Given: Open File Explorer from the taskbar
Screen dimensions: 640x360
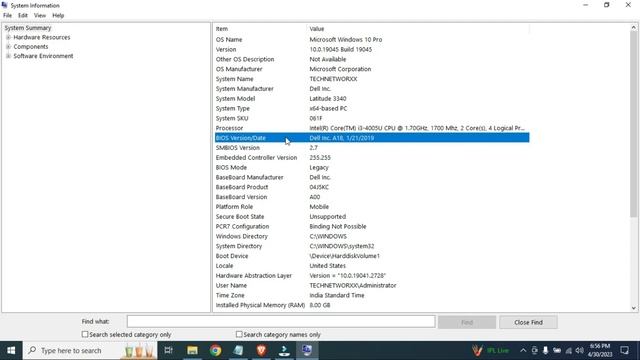Looking at the screenshot, I should [x=192, y=350].
